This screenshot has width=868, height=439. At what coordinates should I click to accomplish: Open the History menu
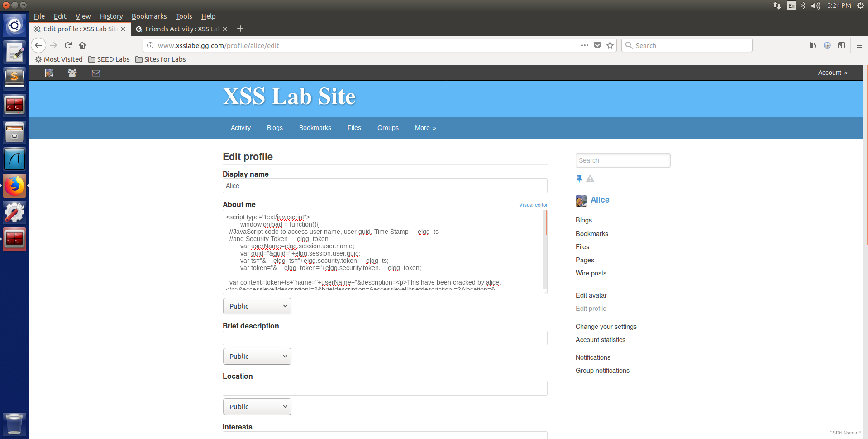pos(111,16)
